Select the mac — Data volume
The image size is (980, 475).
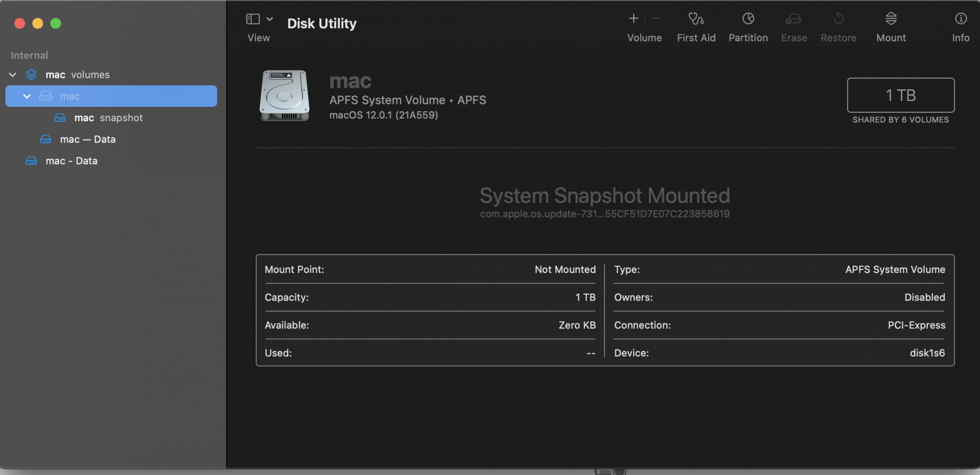pos(111,139)
